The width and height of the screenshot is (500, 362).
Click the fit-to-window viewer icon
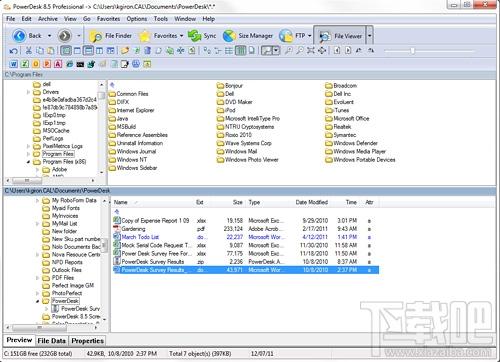click(x=311, y=51)
